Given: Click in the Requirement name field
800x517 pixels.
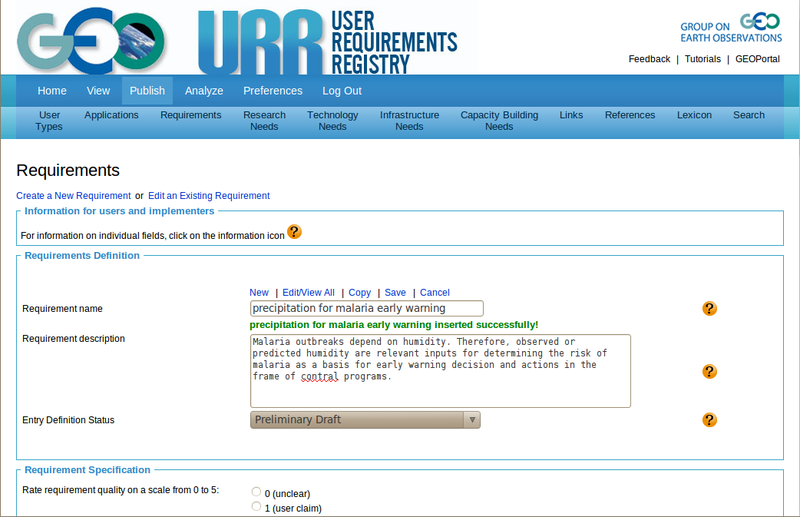Looking at the screenshot, I should click(366, 309).
